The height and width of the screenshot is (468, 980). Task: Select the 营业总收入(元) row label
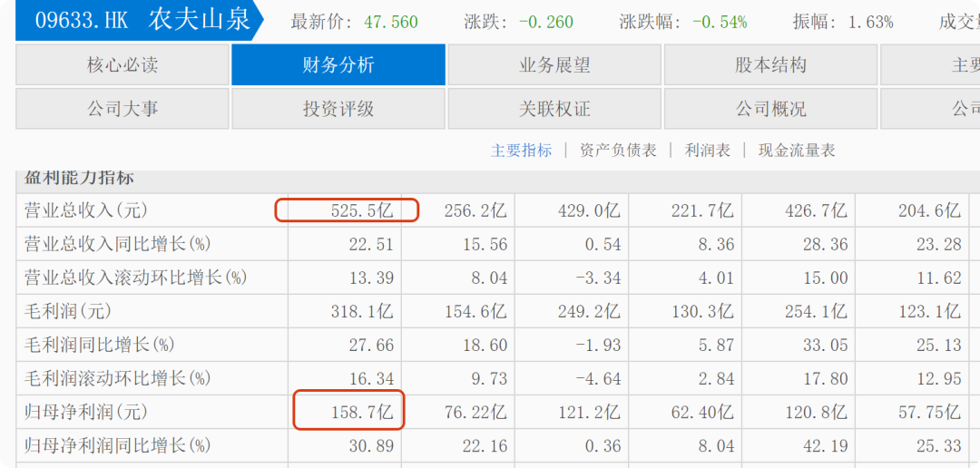point(85,210)
